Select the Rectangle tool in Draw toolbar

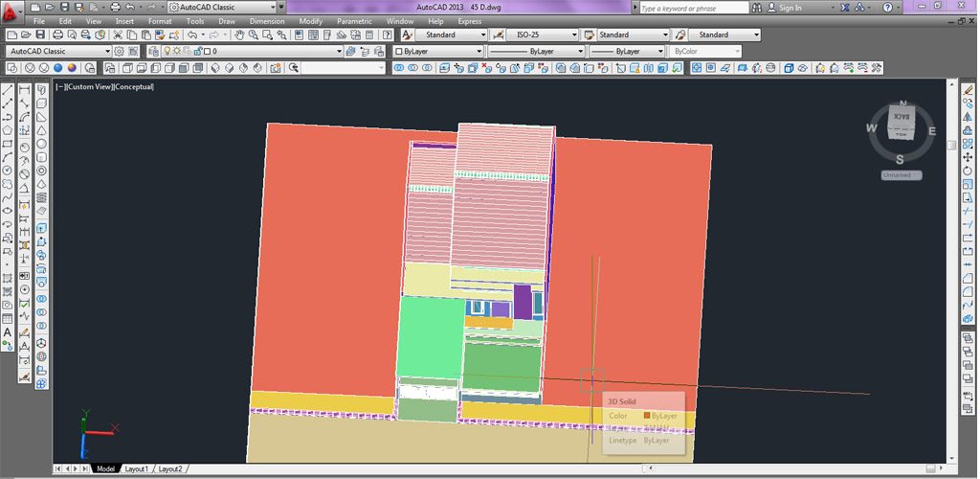(8, 144)
